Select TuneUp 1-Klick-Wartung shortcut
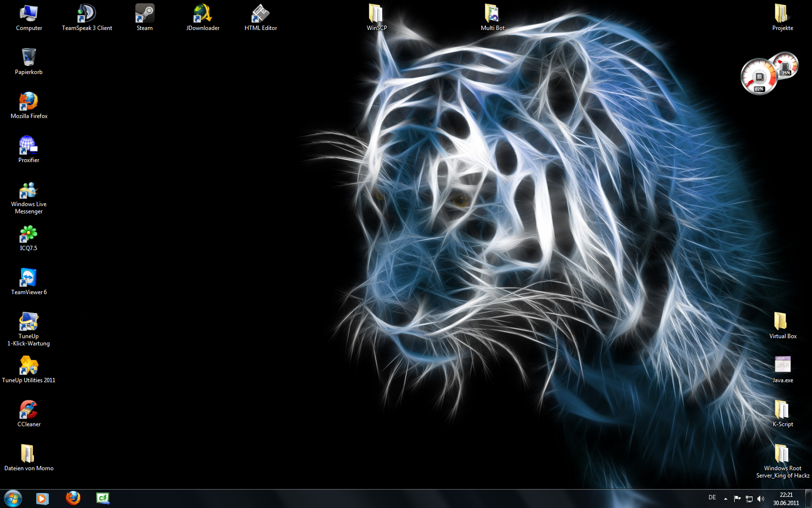The image size is (812, 508). (29, 329)
